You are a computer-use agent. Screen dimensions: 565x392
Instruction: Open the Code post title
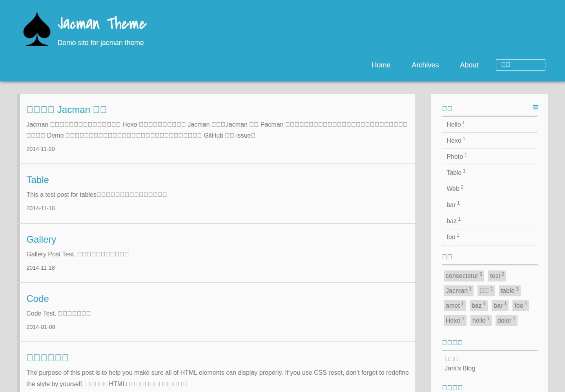pos(38,299)
